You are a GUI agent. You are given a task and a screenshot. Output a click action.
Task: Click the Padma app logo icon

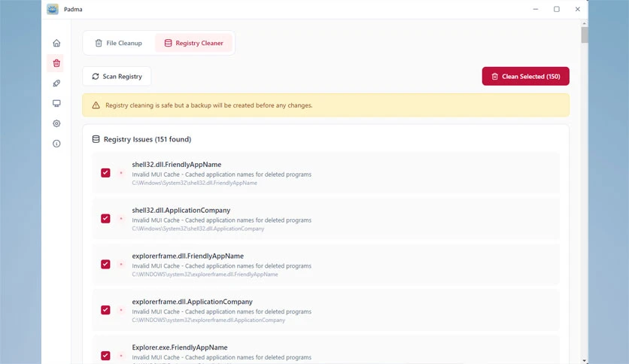click(53, 9)
